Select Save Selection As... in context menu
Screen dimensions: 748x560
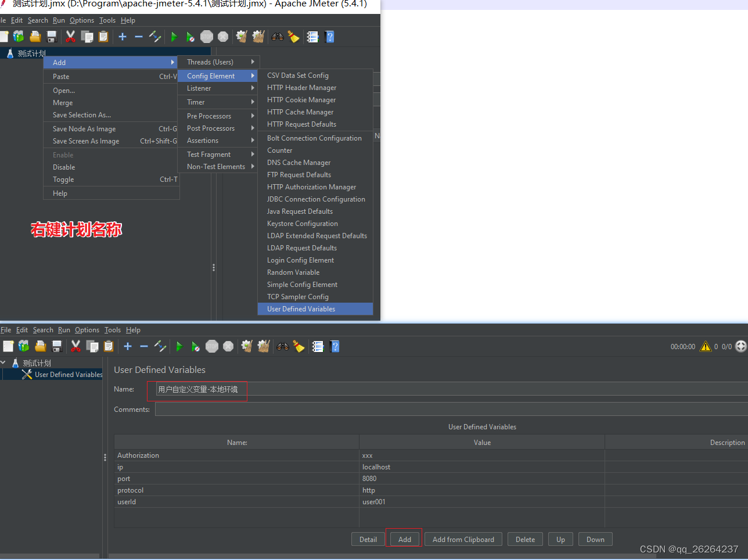(112, 115)
